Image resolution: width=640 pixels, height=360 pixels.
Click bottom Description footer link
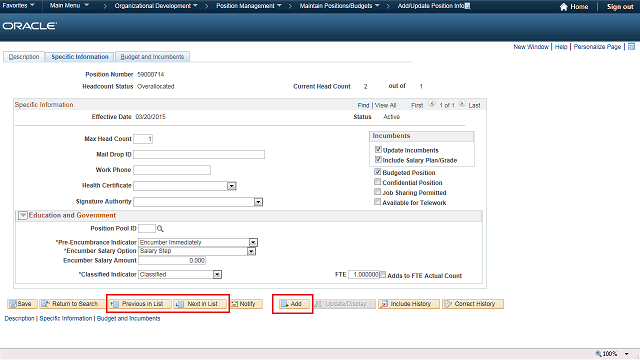click(x=20, y=318)
